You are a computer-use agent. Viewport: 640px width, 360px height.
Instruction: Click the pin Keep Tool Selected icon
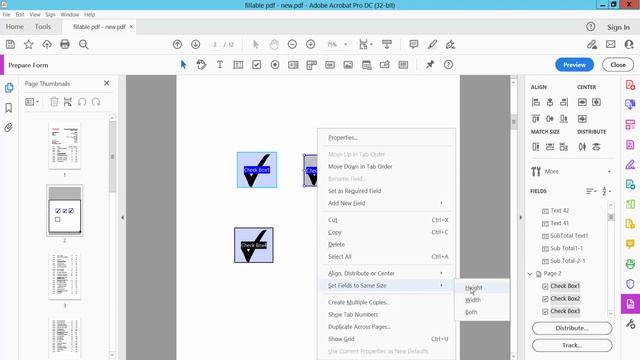430,64
